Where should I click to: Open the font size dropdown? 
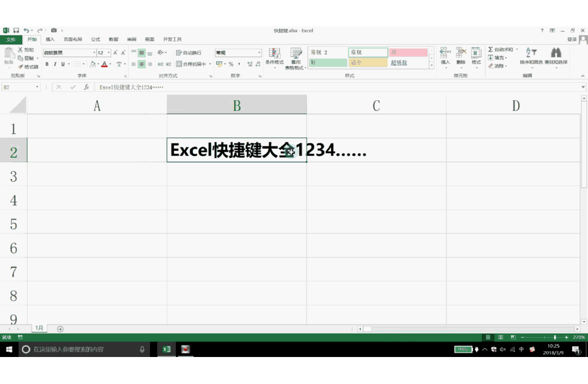109,53
